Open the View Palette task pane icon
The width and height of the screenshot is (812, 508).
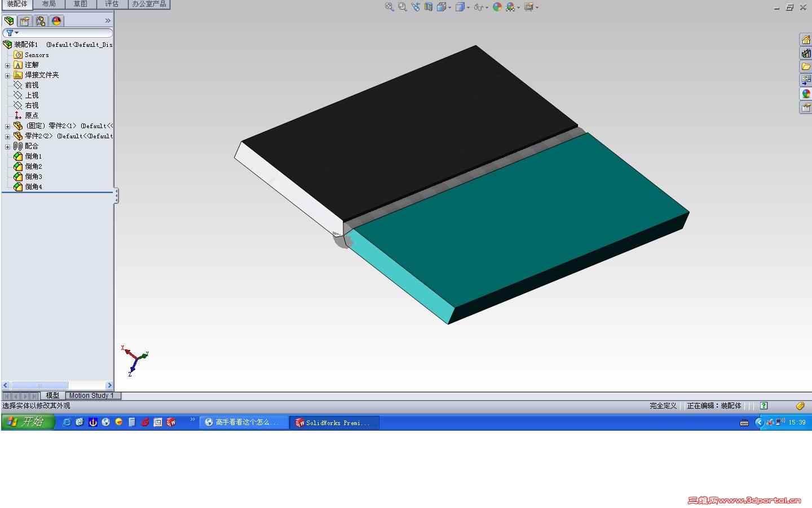(x=806, y=80)
